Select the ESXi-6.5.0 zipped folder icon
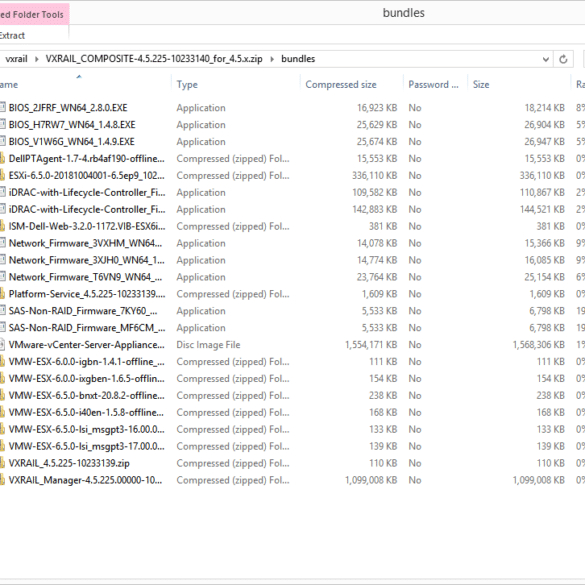585x585 pixels. click(2, 175)
